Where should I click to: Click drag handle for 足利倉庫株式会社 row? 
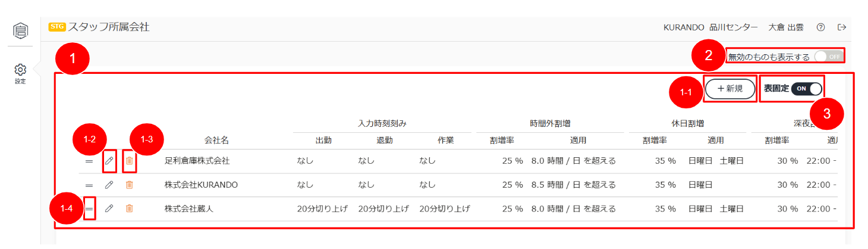point(89,161)
